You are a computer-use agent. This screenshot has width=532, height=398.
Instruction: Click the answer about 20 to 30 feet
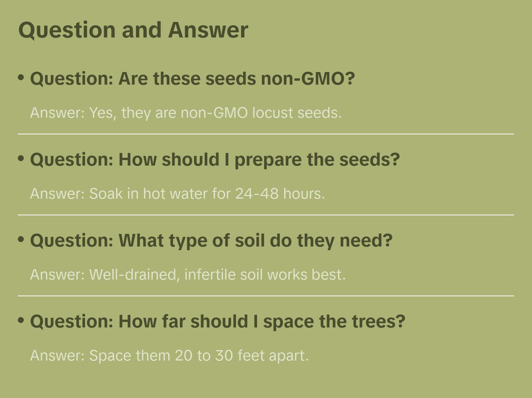point(169,355)
